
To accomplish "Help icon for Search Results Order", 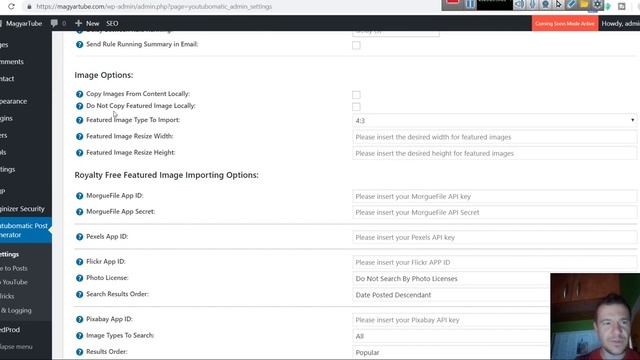I will 80,294.
